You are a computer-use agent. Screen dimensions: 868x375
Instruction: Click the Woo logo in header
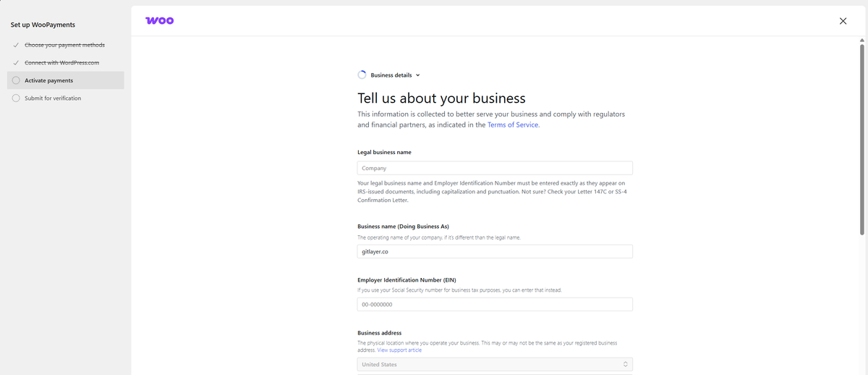pos(159,21)
